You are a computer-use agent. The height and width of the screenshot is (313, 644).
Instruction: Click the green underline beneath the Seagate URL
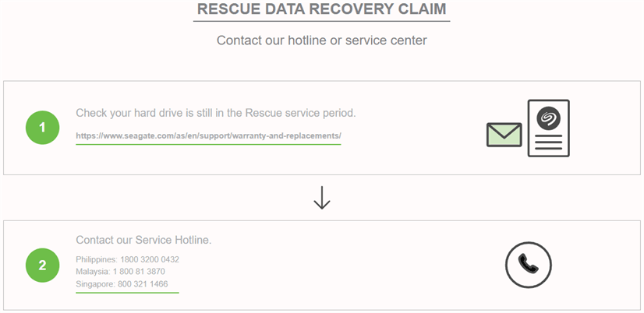point(208,144)
